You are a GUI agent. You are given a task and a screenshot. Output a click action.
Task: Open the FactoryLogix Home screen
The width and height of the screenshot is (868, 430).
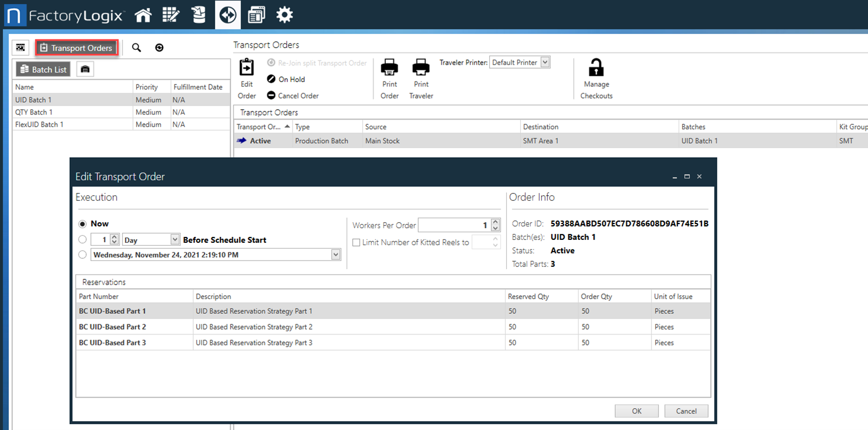click(143, 15)
